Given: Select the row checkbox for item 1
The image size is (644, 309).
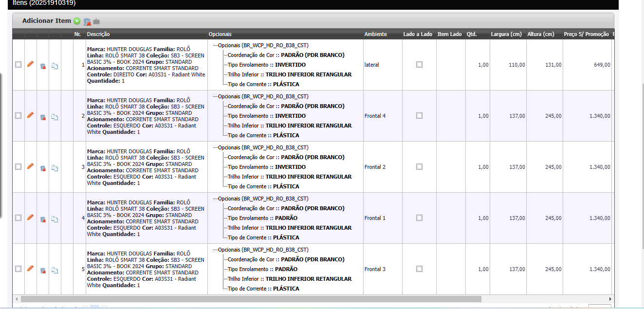Looking at the screenshot, I should (18, 64).
